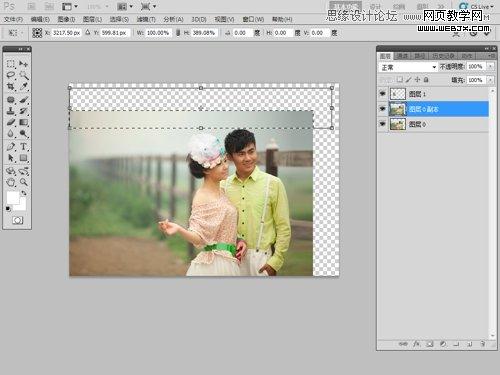The width and height of the screenshot is (500, 375).
Task: Select the Rectangle shape tool
Action: pyautogui.click(x=23, y=158)
